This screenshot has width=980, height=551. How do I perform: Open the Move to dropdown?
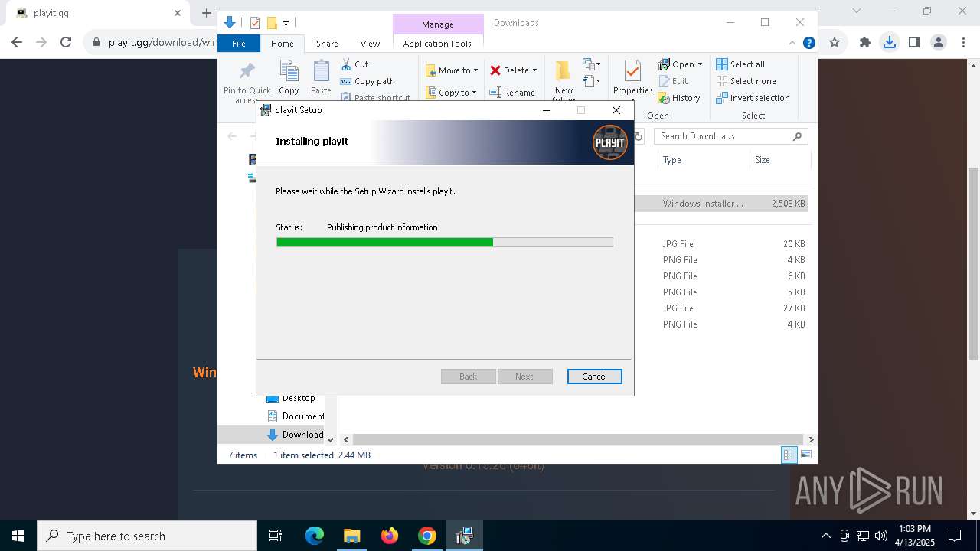coord(452,70)
